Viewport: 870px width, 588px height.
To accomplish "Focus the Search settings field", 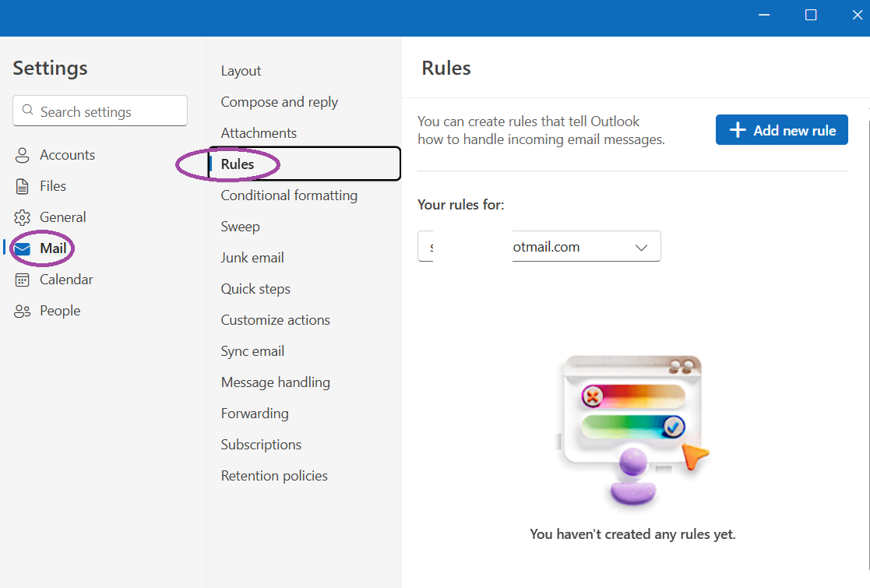I will click(100, 111).
